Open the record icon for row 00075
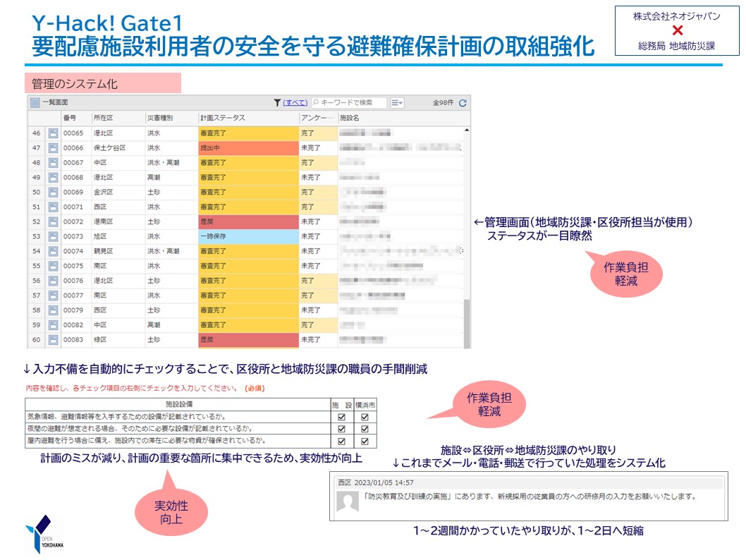This screenshot has height=560, width=746. pos(54,266)
